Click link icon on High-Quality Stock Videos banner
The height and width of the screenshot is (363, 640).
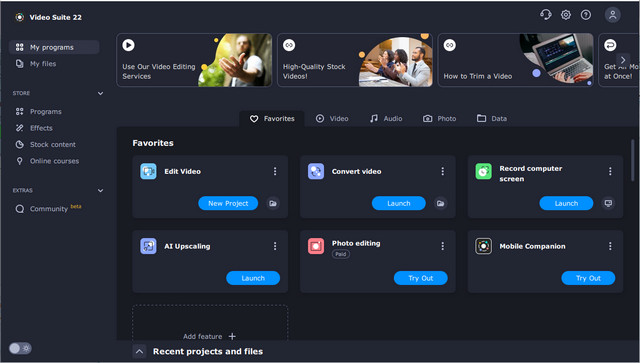pos(289,45)
